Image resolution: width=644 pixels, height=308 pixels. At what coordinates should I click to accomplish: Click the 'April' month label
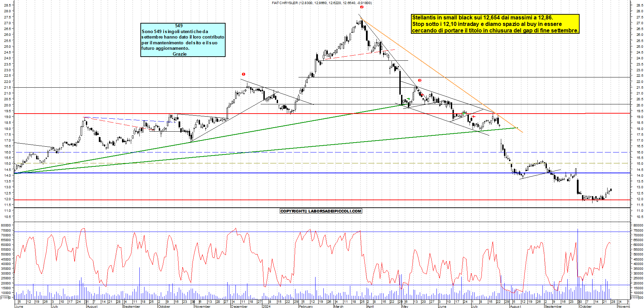(x=370, y=306)
